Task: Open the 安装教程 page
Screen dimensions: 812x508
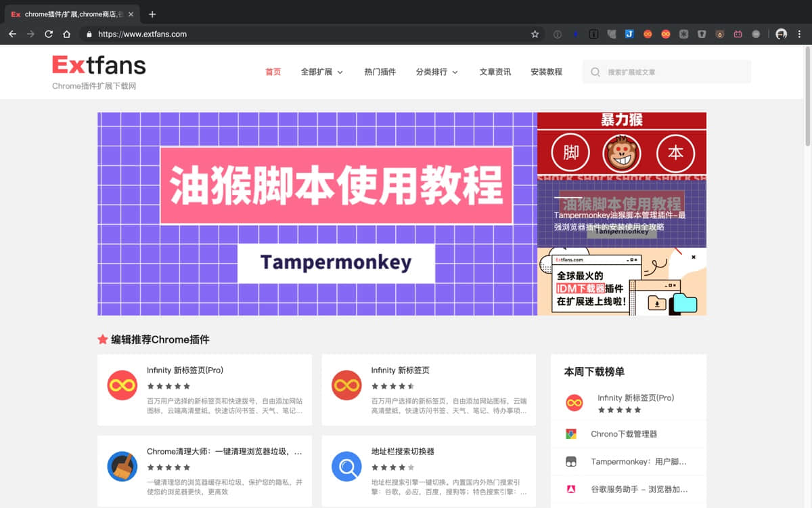Action: click(x=546, y=72)
